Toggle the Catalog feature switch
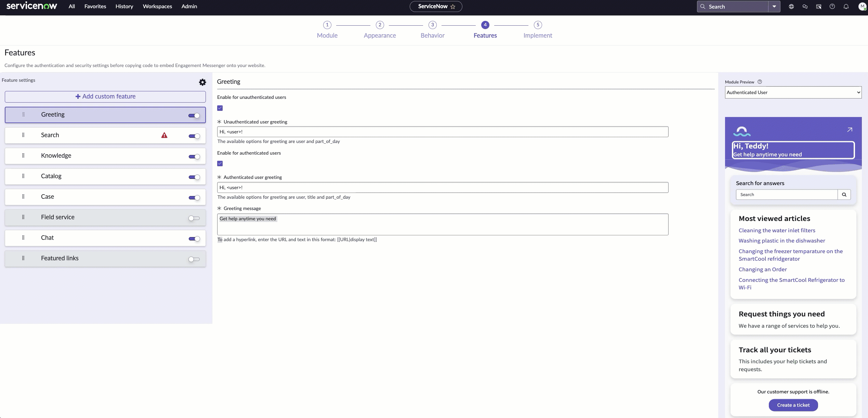Viewport: 868px width, 418px height. (x=194, y=177)
